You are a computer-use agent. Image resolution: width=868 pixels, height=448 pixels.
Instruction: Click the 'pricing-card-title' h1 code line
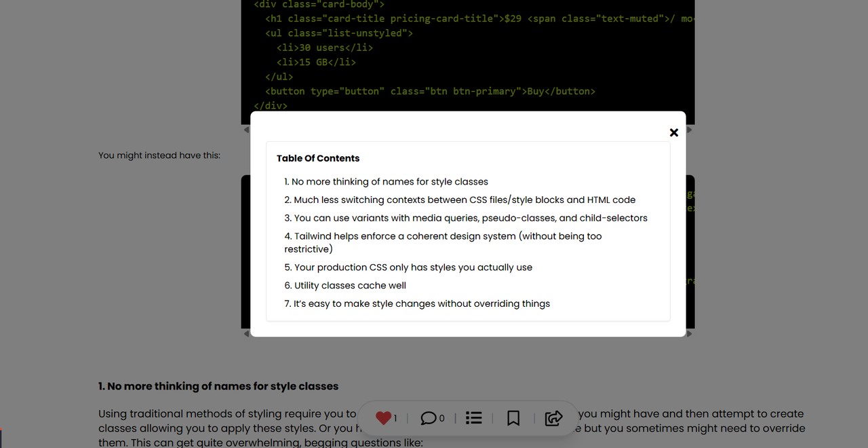479,18
